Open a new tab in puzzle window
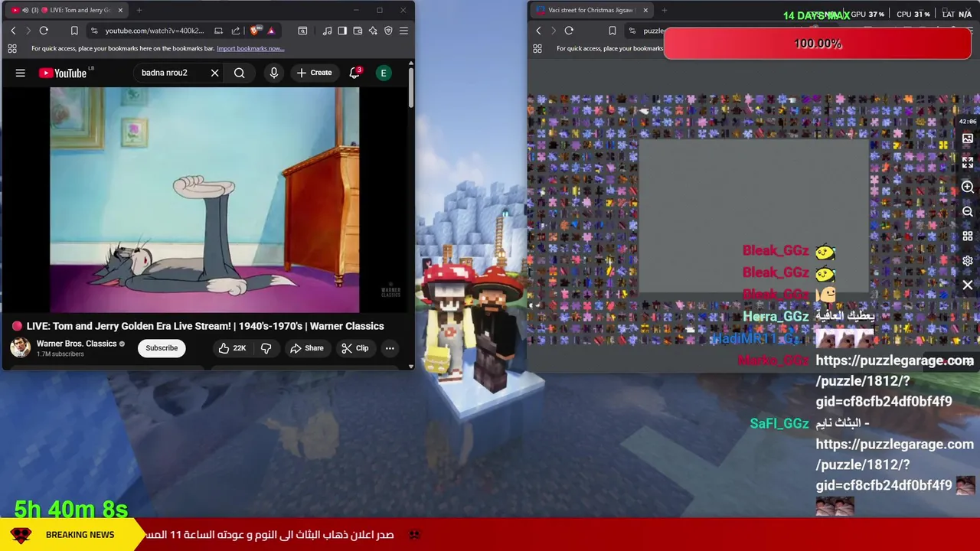 (x=664, y=10)
